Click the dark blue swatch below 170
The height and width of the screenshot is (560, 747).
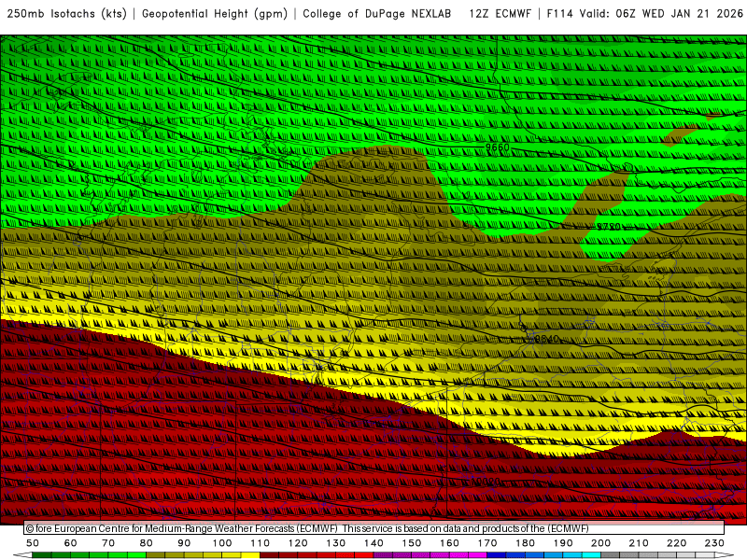pyautogui.click(x=496, y=554)
